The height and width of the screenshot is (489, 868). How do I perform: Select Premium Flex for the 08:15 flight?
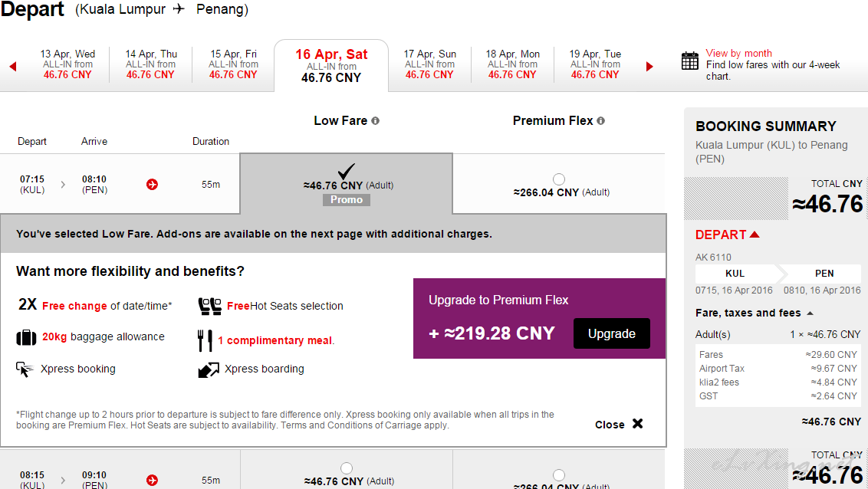pos(559,474)
